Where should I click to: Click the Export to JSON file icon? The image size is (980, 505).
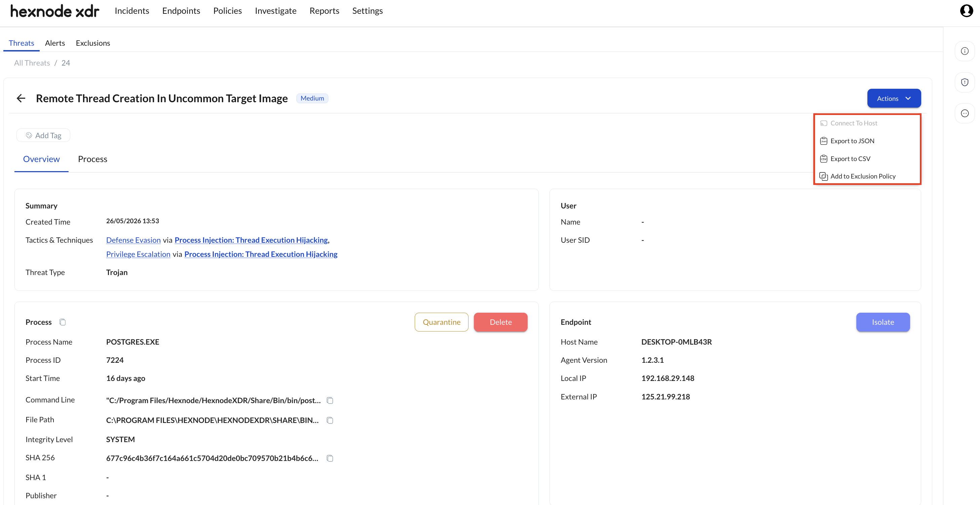tap(824, 141)
